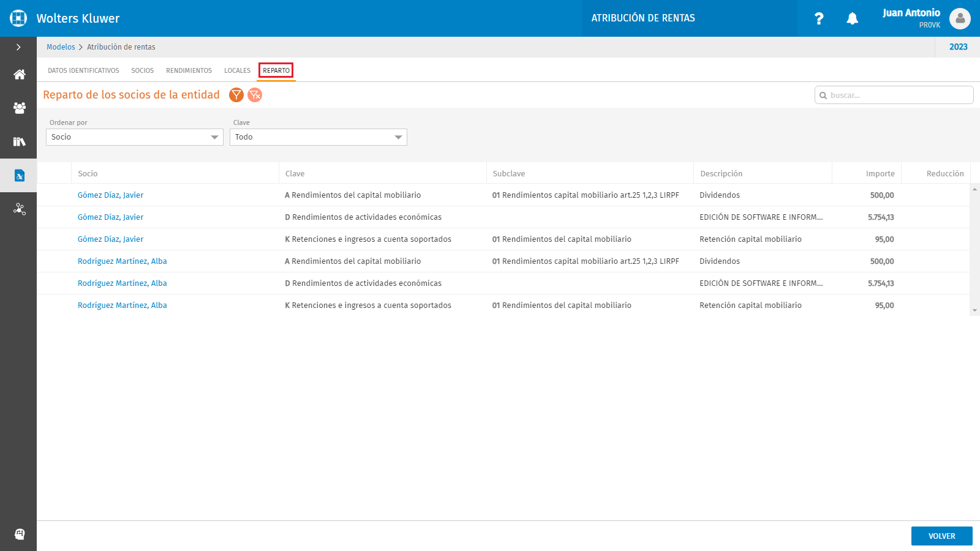Switch to the Datos Identificativos tab
This screenshot has width=980, height=551.
[83, 70]
